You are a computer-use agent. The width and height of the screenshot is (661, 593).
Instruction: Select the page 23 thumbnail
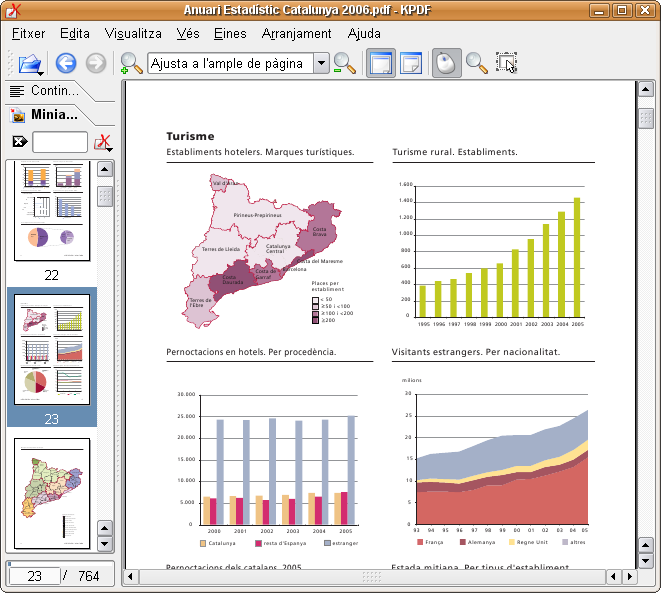click(x=52, y=349)
